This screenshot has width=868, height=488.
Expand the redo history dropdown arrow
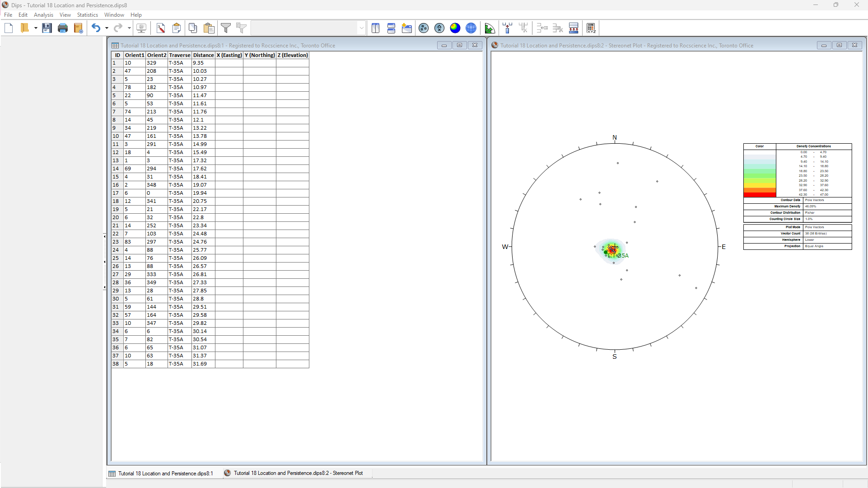point(129,28)
